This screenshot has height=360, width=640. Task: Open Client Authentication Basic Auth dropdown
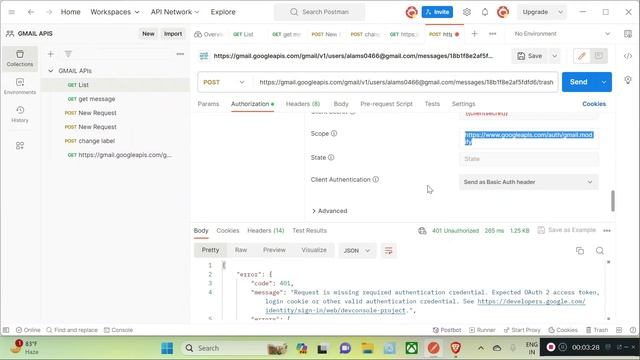click(529, 182)
